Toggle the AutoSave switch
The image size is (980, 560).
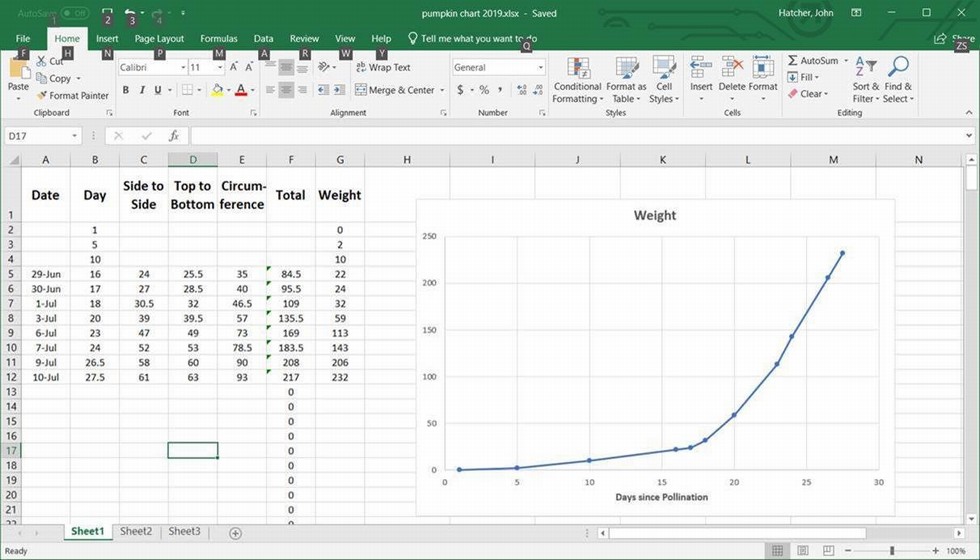point(74,13)
